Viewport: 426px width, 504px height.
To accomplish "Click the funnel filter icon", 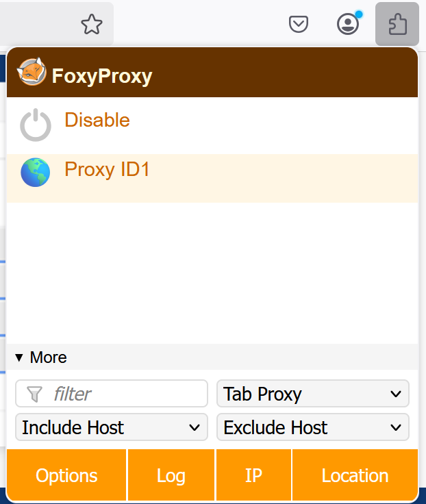I will click(x=34, y=394).
